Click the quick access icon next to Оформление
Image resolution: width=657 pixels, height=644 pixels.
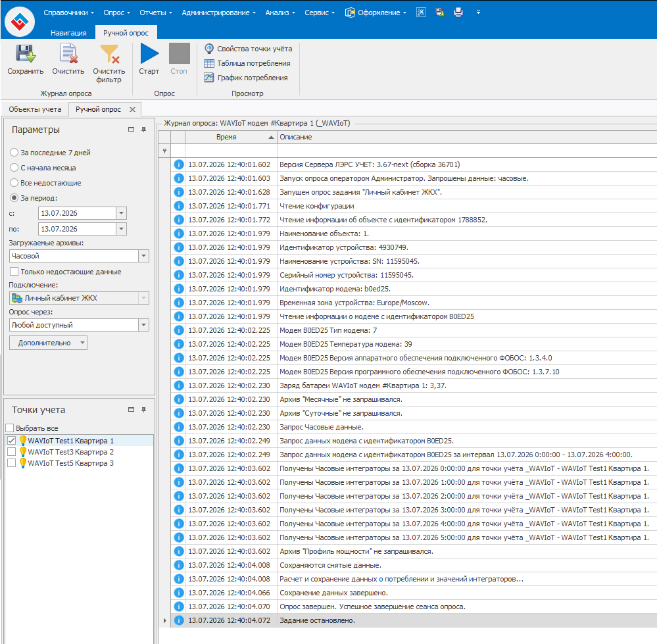point(421,12)
